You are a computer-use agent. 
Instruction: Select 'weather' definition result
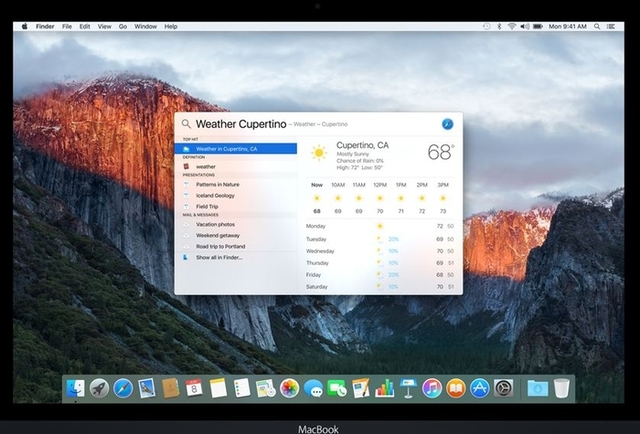tap(236, 167)
